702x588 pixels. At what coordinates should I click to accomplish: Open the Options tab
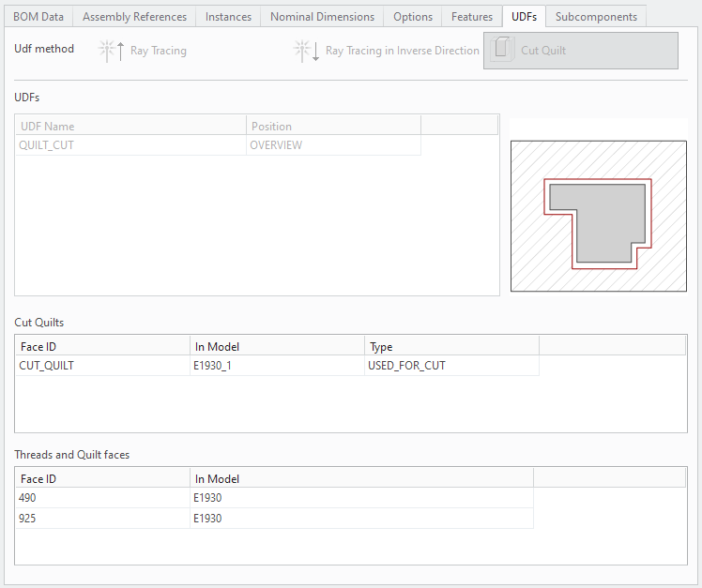(x=413, y=17)
